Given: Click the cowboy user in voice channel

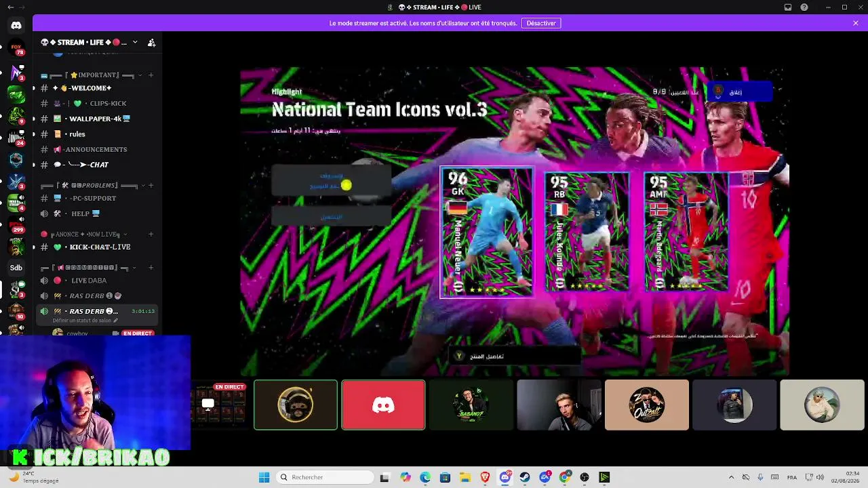Looking at the screenshot, I should pos(76,333).
